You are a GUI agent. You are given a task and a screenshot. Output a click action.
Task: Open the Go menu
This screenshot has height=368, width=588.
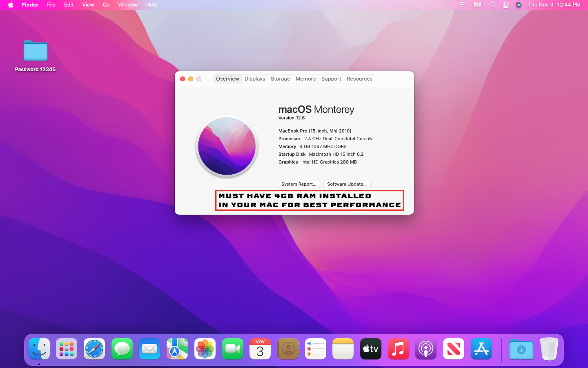(106, 5)
